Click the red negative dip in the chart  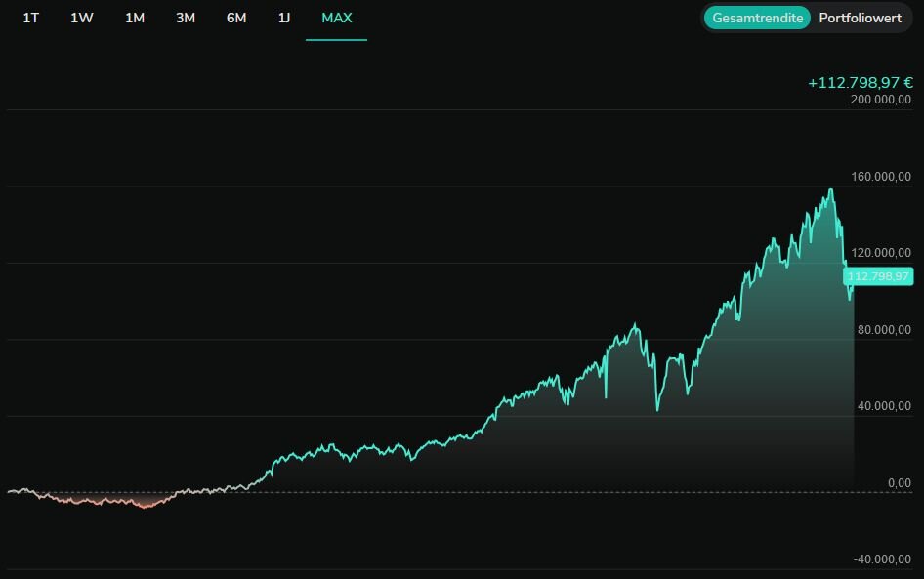pos(146,506)
